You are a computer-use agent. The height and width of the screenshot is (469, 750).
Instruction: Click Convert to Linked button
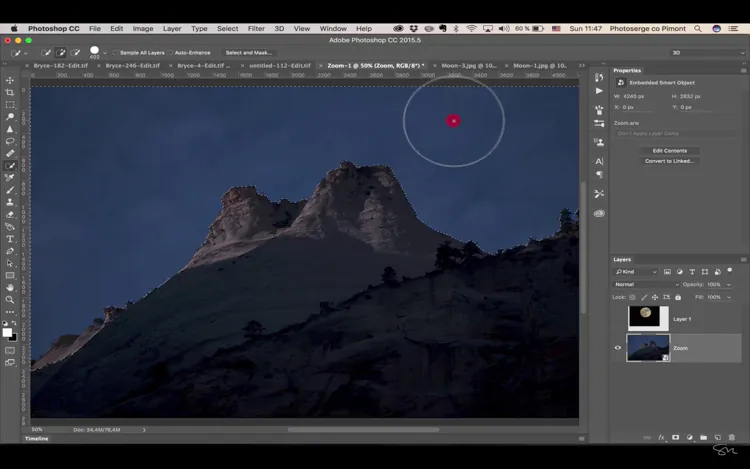(670, 161)
